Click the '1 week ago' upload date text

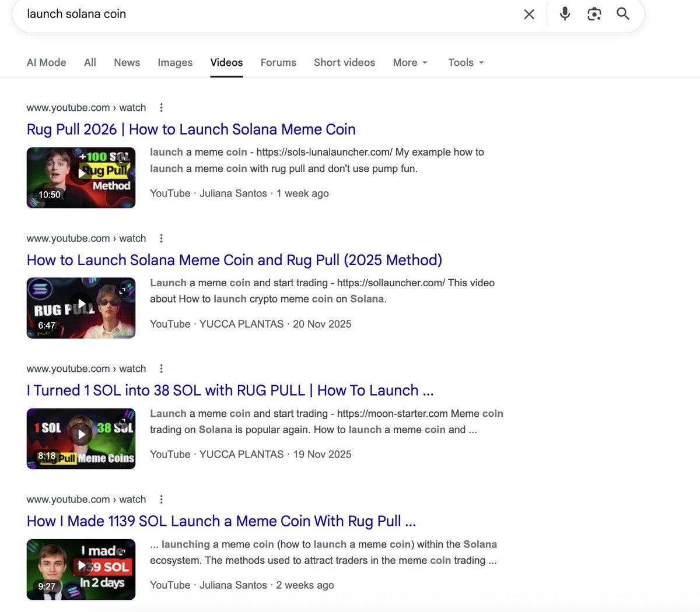tap(303, 194)
